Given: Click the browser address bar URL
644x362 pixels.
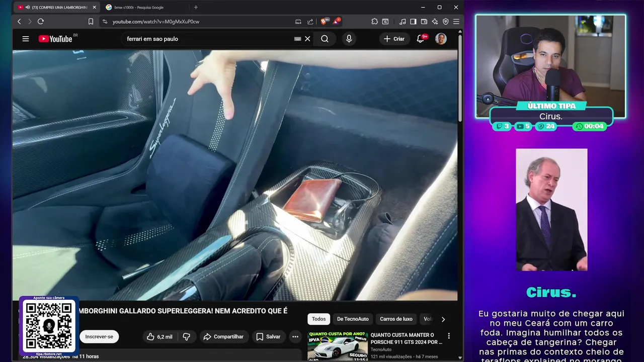Looking at the screenshot, I should point(156,22).
